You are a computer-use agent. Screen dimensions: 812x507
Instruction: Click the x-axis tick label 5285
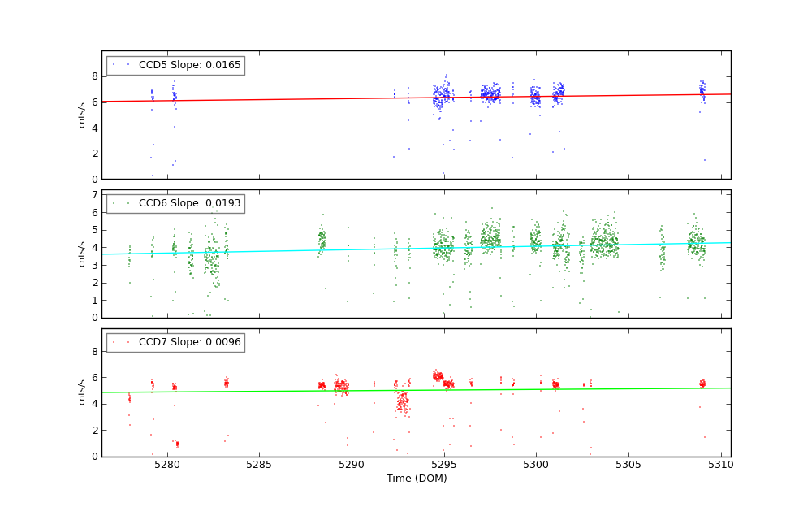point(259,465)
